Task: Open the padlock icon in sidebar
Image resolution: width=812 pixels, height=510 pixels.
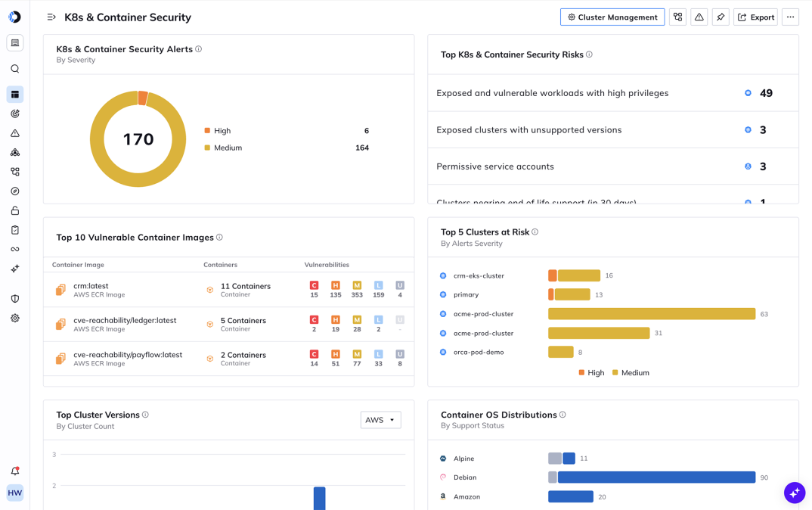Action: click(x=15, y=210)
